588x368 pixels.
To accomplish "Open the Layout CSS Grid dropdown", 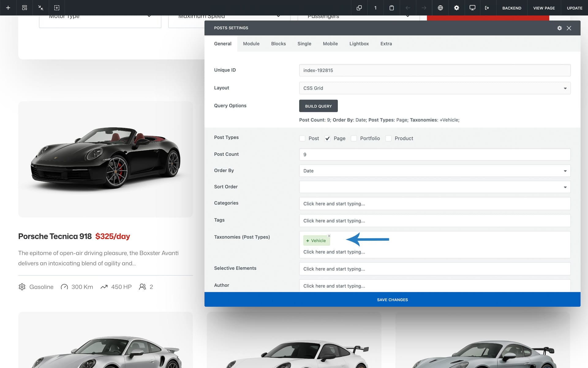I will (x=435, y=88).
